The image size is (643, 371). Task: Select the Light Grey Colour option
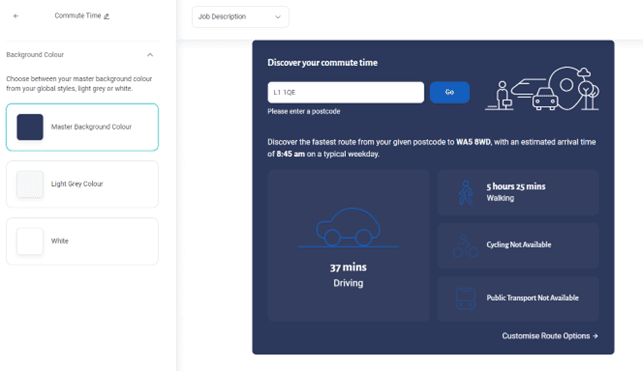click(82, 184)
